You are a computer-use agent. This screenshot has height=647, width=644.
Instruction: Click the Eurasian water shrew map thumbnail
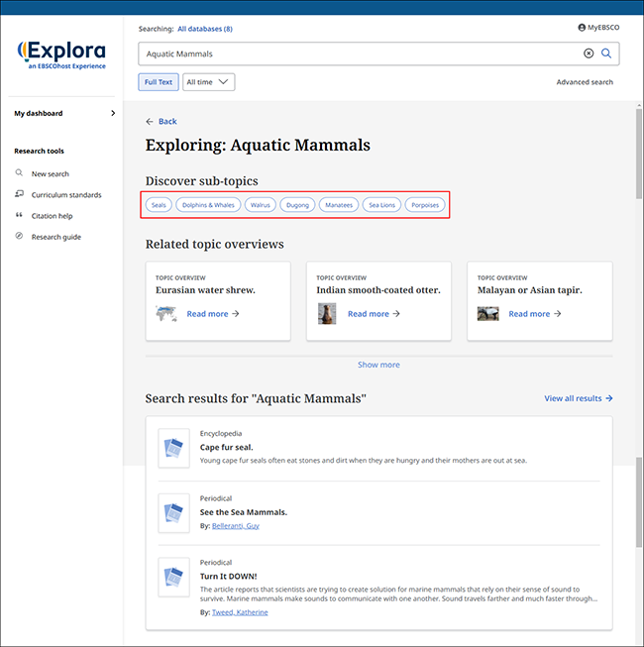(x=166, y=314)
